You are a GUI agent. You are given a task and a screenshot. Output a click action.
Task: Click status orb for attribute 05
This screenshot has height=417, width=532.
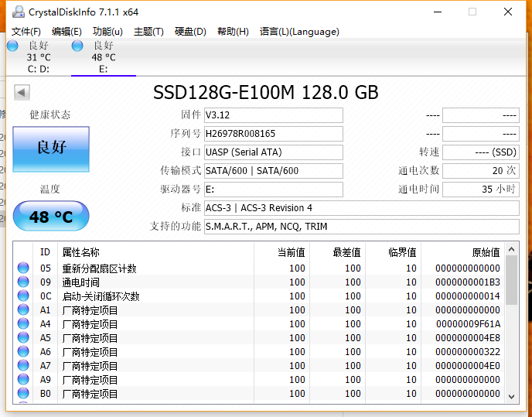[x=23, y=268]
